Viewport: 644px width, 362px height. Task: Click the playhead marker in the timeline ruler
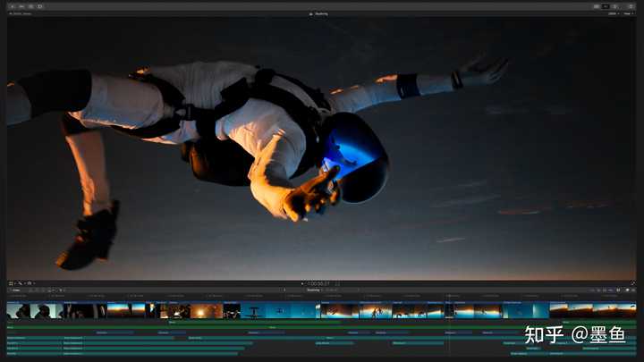(x=449, y=296)
